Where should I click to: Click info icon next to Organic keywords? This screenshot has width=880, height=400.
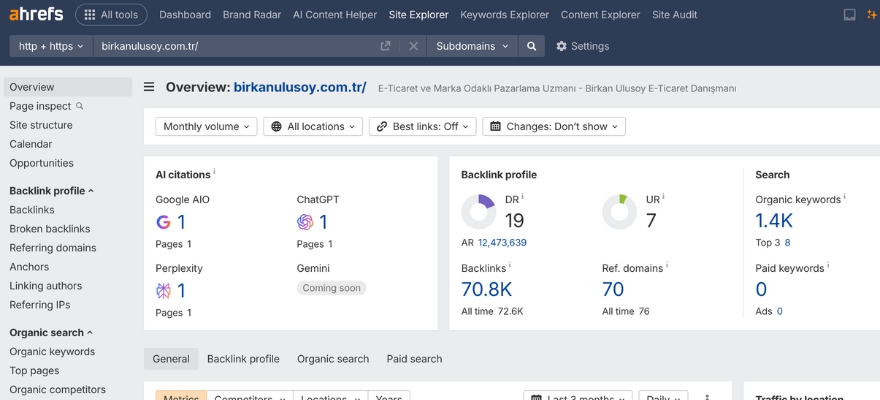pos(845,196)
